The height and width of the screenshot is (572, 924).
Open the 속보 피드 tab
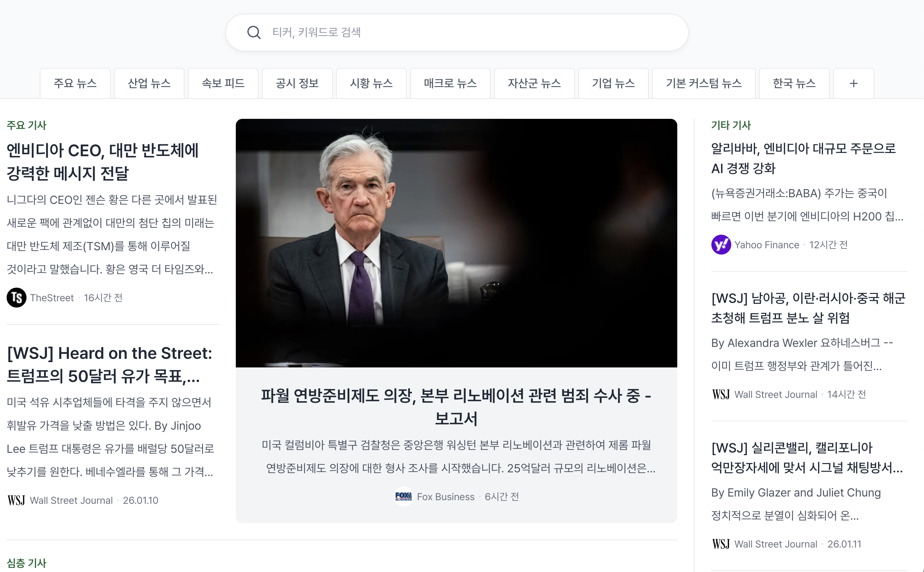point(223,83)
